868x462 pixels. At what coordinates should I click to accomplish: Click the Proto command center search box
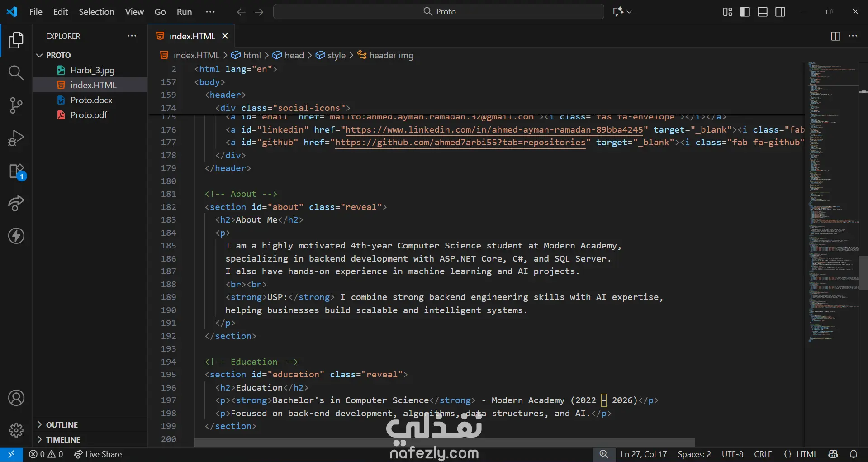(439, 12)
